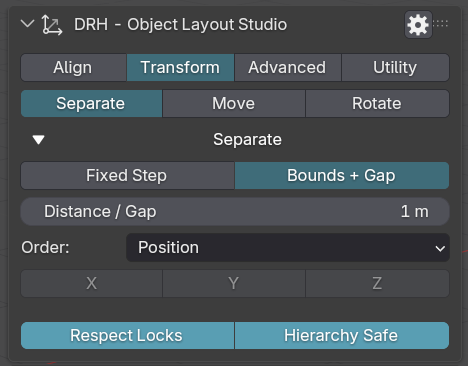Click the Order: label
This screenshot has width=468, height=366.
click(x=45, y=247)
